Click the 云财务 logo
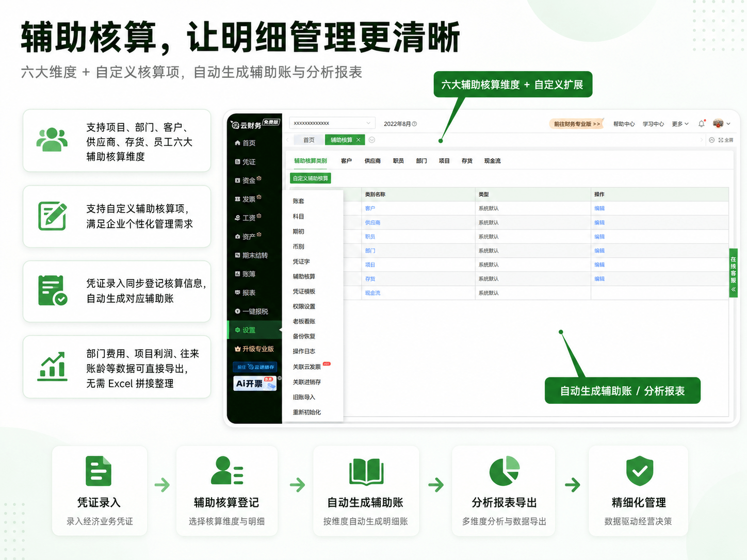The height and width of the screenshot is (560, 747). pos(255,124)
